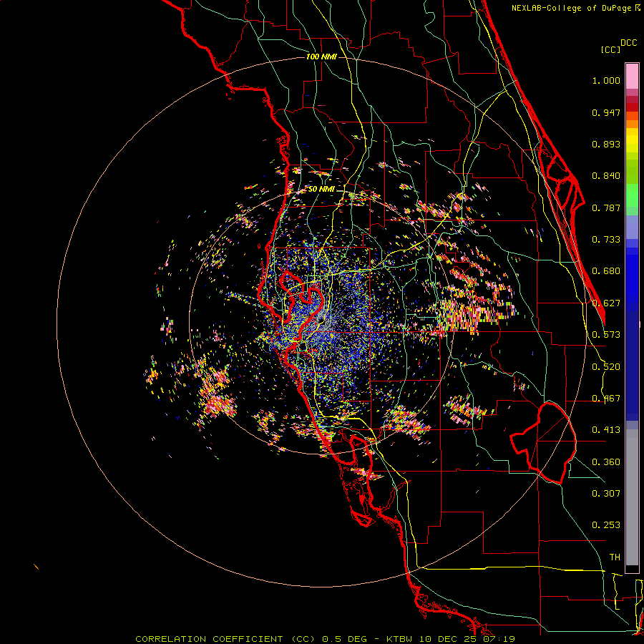Click the bright green swatch on color bar
Viewport: 644px width, 644px height.
[x=632, y=195]
